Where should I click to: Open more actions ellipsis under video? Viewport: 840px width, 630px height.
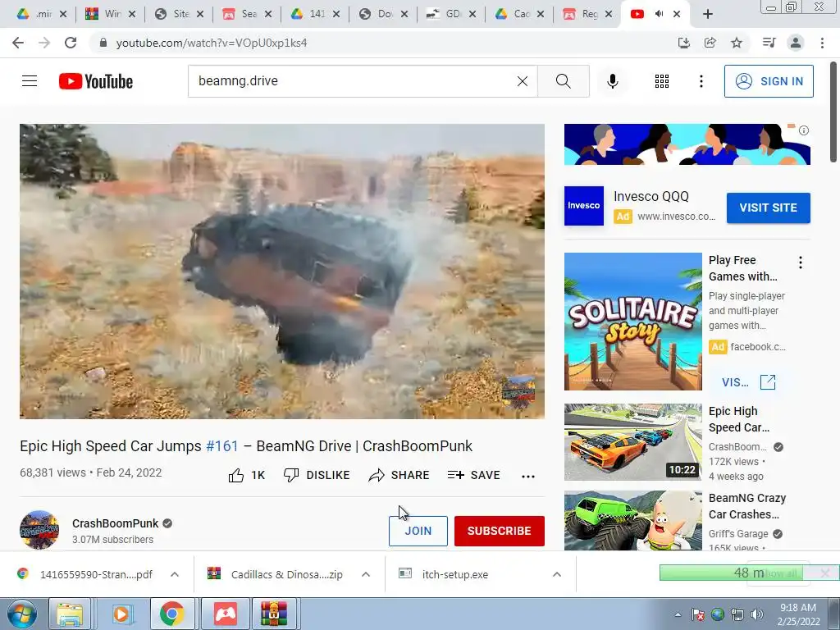(x=528, y=476)
